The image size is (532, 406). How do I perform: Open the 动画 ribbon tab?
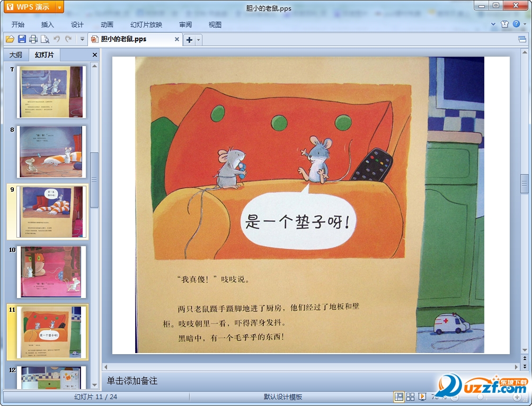107,25
